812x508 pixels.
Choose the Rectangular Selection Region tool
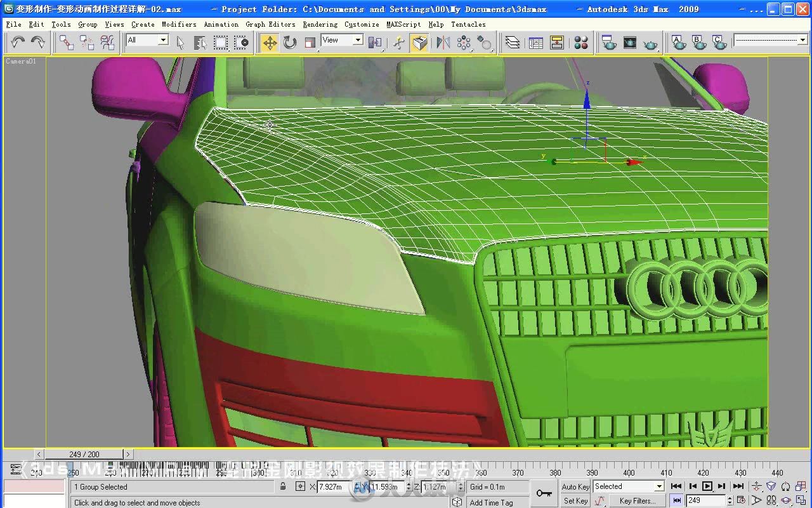[x=221, y=43]
